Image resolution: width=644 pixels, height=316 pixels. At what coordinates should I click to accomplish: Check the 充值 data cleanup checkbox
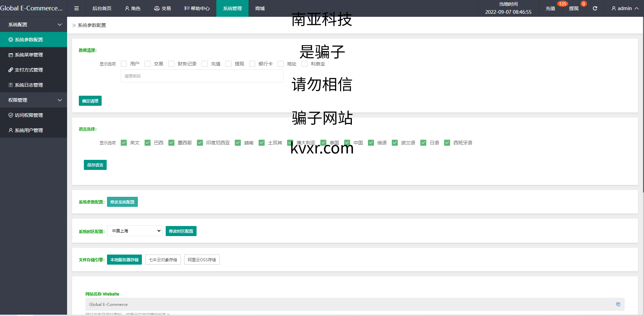[x=205, y=64]
